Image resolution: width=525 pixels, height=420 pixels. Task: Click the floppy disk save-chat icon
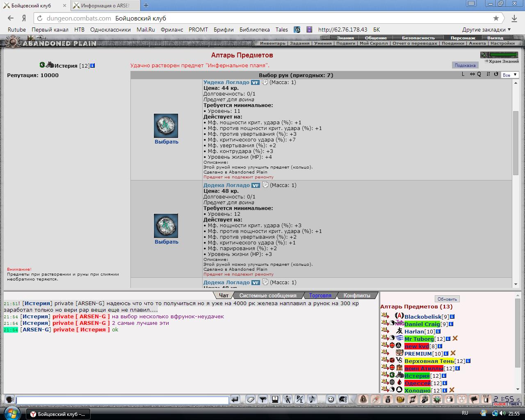(x=275, y=399)
